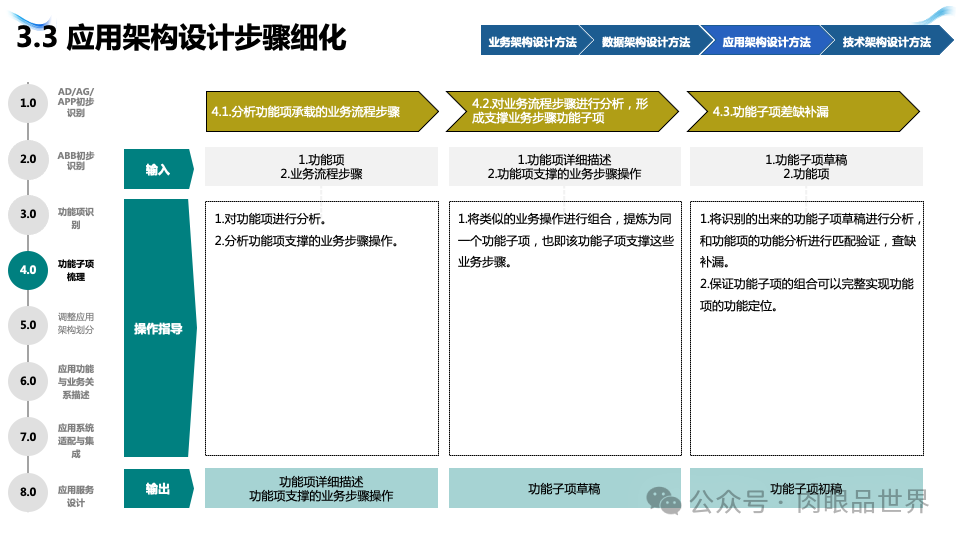
Task: Click the output box 功能子项初稿
Action: 806,489
